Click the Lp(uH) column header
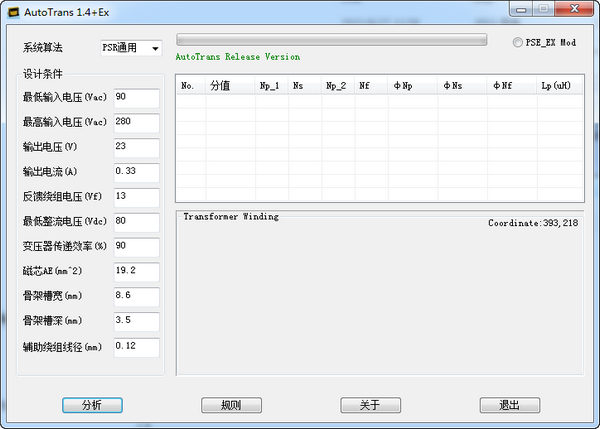The width and height of the screenshot is (600, 429). (560, 85)
